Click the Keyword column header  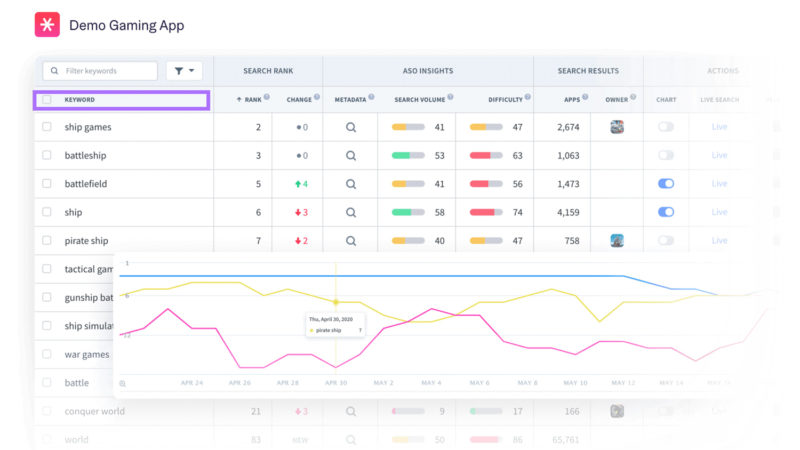point(80,100)
